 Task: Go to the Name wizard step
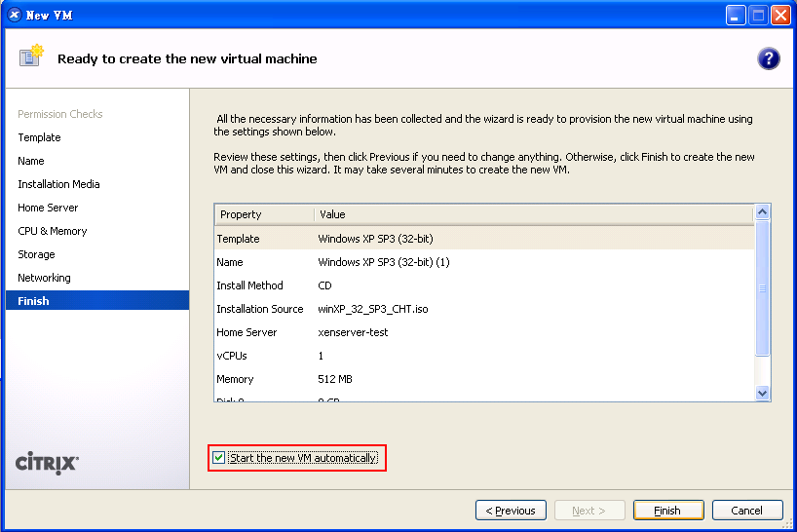click(x=31, y=161)
